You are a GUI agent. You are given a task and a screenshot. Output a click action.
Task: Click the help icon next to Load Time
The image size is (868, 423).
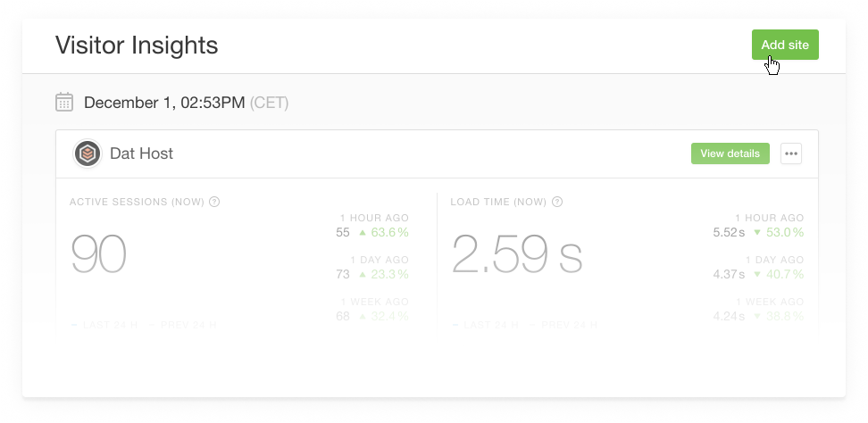557,202
